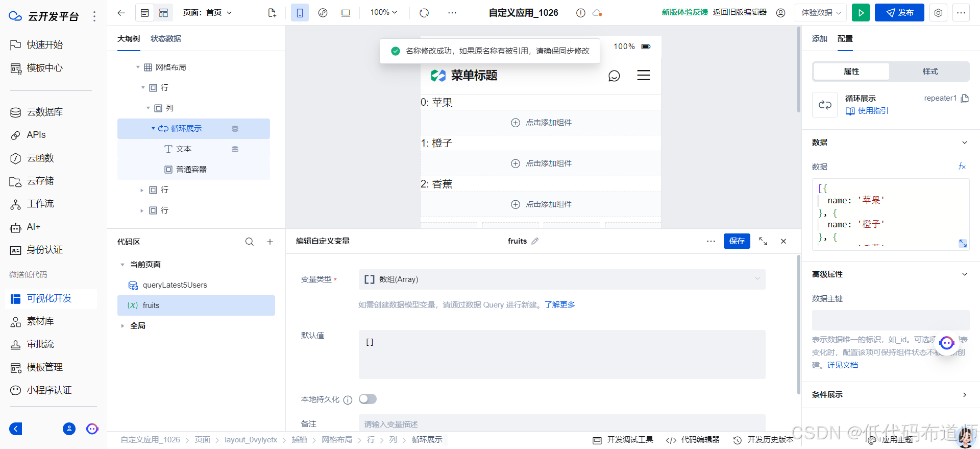Open the 100% zoom dropdown
Screen dimensions: 980x449
pos(383,12)
